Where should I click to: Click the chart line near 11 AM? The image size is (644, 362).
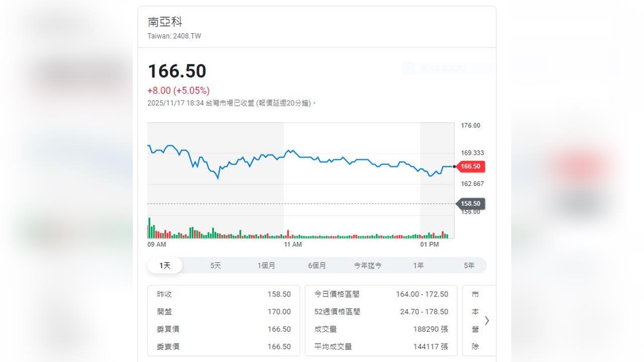[x=293, y=156]
